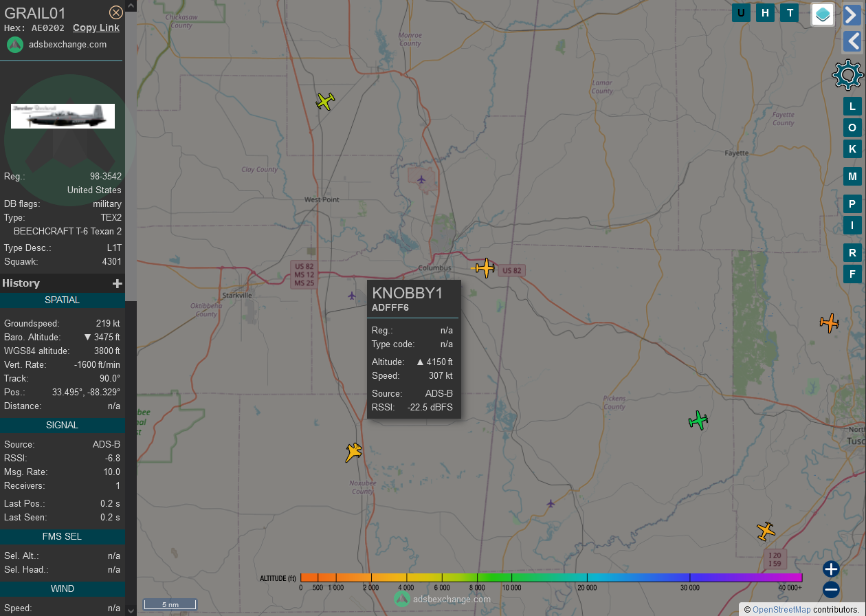Click the Copy Link link
The image size is (866, 616).
[96, 28]
